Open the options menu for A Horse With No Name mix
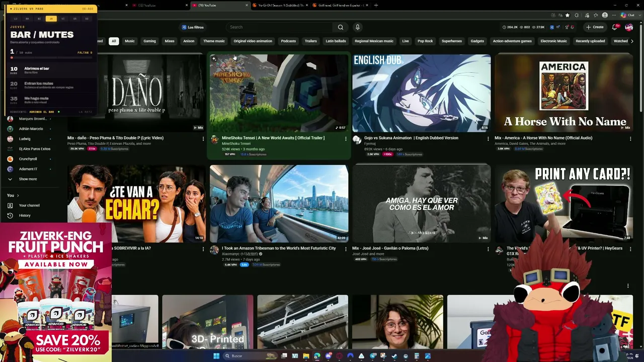Viewport: 644px width, 362px height. coord(630,138)
